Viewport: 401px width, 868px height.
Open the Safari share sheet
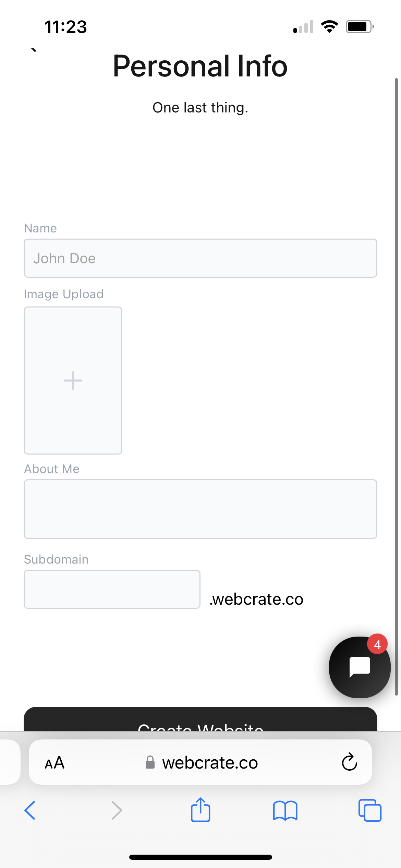coord(200,810)
